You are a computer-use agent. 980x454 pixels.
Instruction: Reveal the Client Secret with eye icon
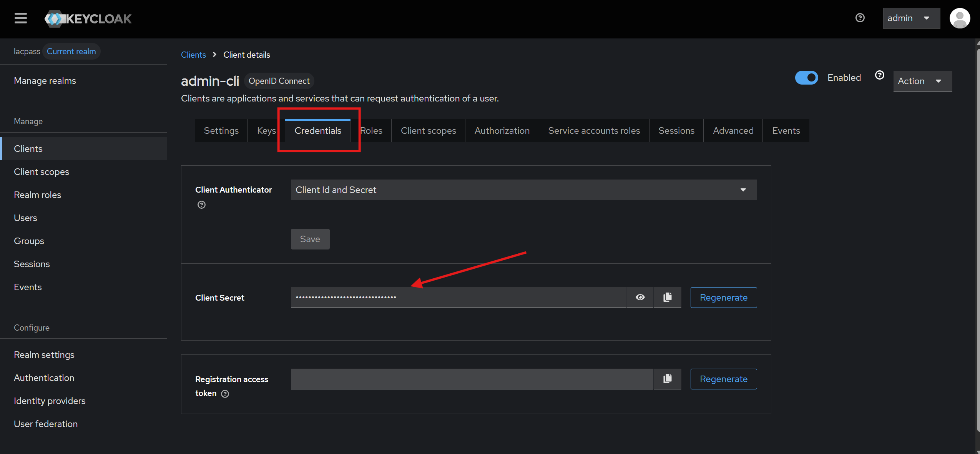pyautogui.click(x=640, y=297)
